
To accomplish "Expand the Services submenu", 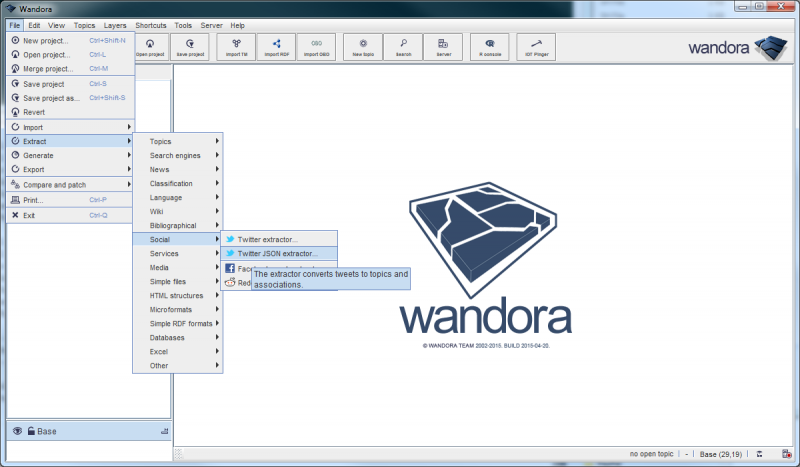I will 177,253.
